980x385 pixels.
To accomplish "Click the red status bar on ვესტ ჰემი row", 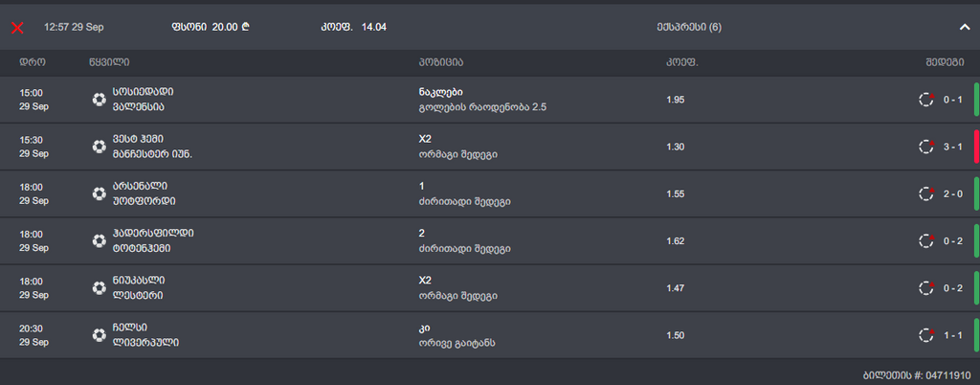I will click(x=976, y=147).
